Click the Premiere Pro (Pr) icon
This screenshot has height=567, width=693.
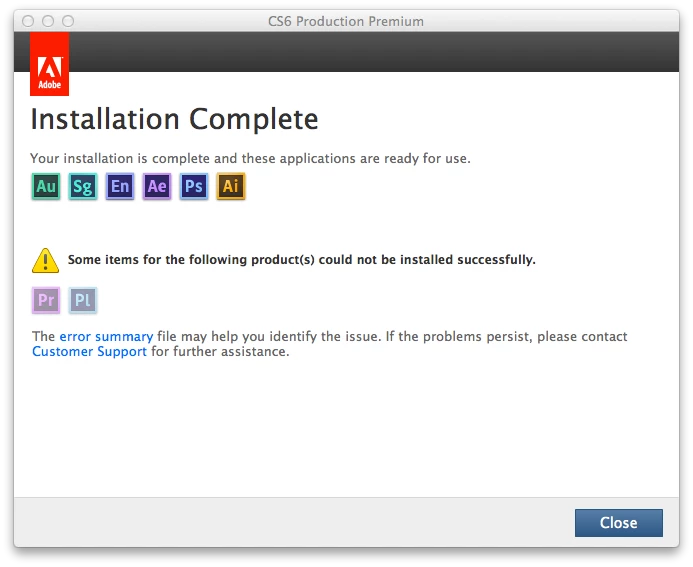46,301
